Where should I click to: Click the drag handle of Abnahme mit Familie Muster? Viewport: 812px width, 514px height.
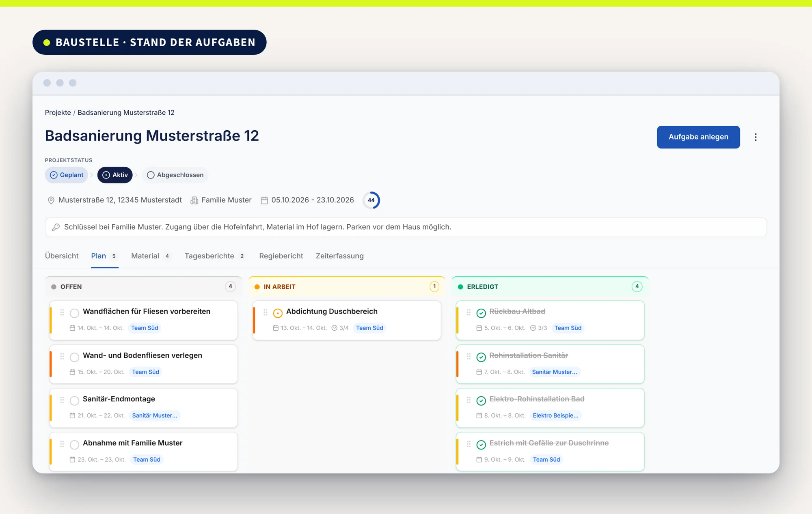pos(62,444)
